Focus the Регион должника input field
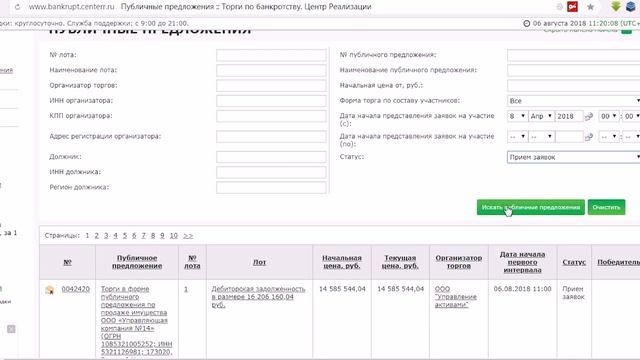640x360 pixels. pyautogui.click(x=271, y=188)
